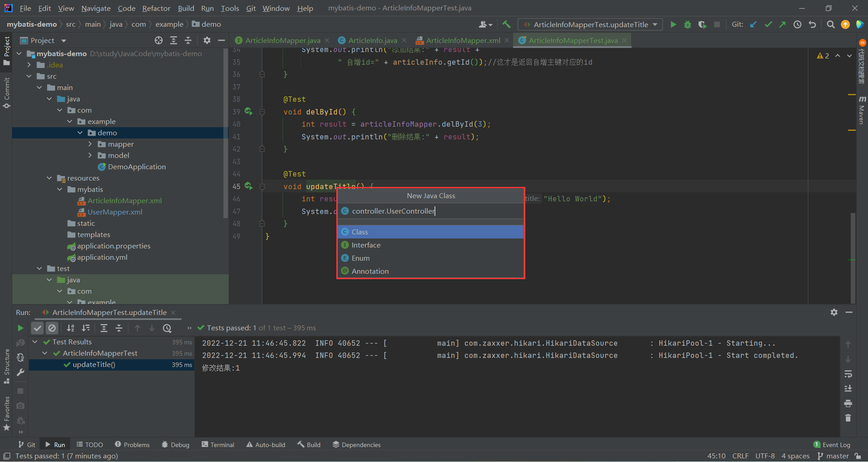Print the console output
Image resolution: width=868 pixels, height=462 pixels.
848,403
